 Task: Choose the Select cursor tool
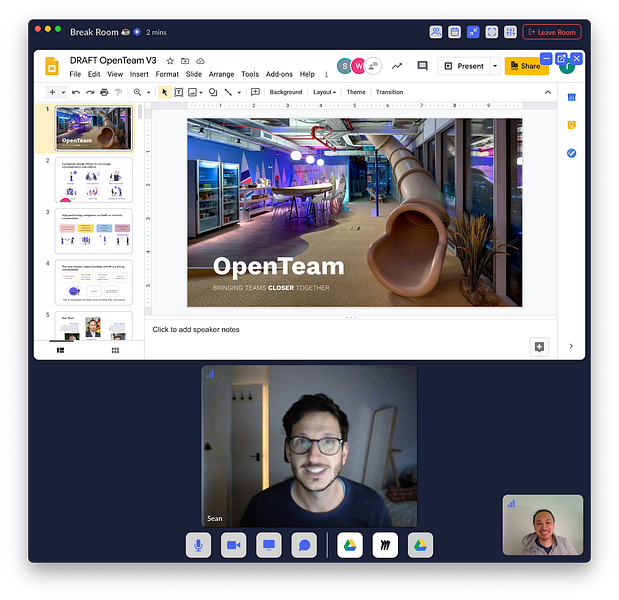165,92
